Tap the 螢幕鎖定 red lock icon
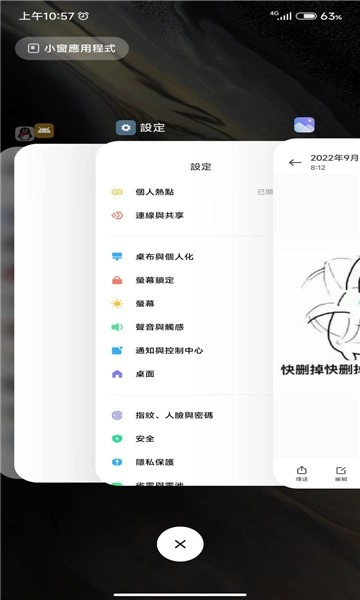Screen dimensions: 360x600 click(x=117, y=280)
